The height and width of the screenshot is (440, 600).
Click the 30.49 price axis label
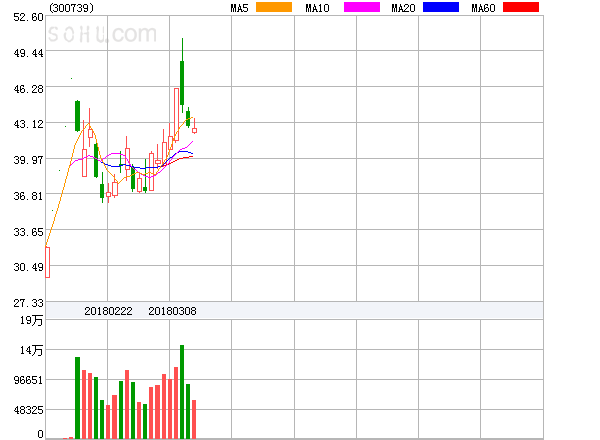[x=28, y=267]
